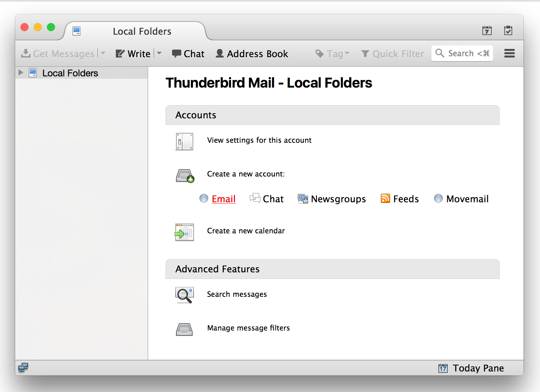Open View settings for this account
The image size is (540, 392).
(x=259, y=140)
